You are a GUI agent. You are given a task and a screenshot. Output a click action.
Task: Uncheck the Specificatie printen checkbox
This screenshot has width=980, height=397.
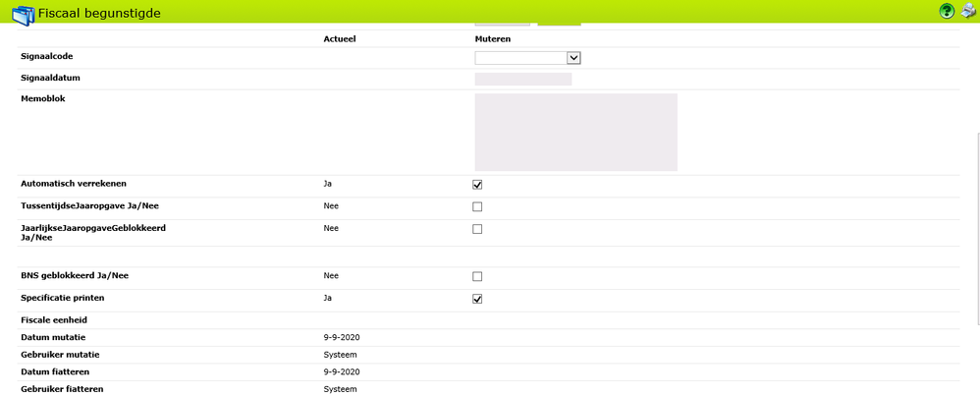(477, 298)
